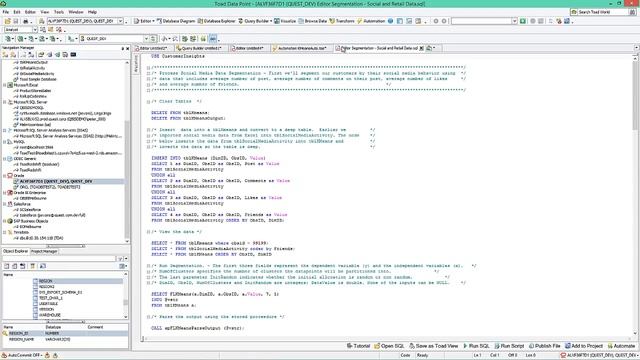Viewport: 640px width, 360px height.
Task: Open the connection dropdown in the toolbar
Action: [x=120, y=21]
